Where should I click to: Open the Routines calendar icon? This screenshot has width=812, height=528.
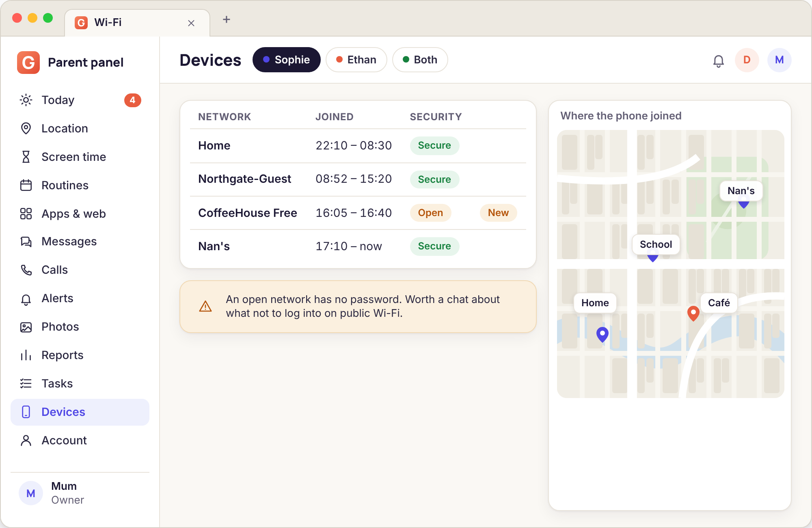26,185
